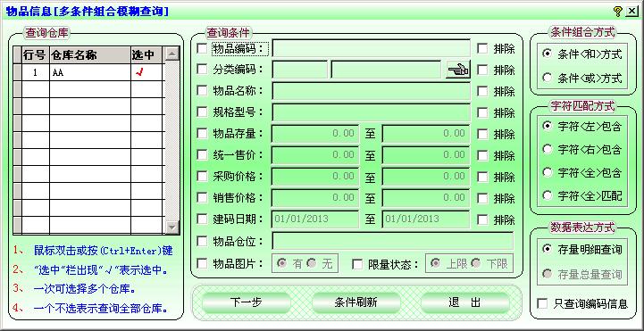Viewport: 644px width, 331px height.
Task: Click the 条件刷新 button
Action: pos(355,302)
